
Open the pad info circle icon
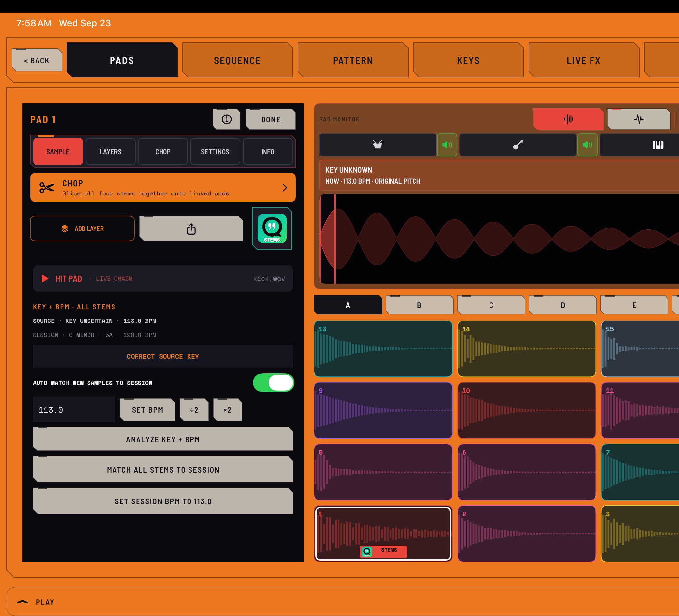tap(226, 119)
